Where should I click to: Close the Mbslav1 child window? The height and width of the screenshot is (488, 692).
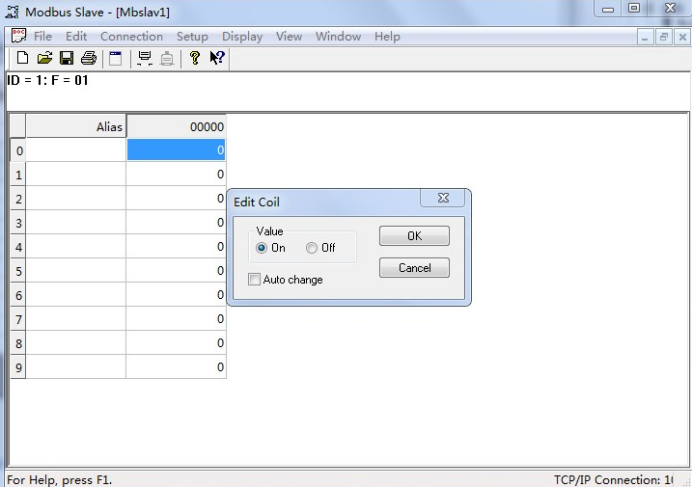(682, 38)
